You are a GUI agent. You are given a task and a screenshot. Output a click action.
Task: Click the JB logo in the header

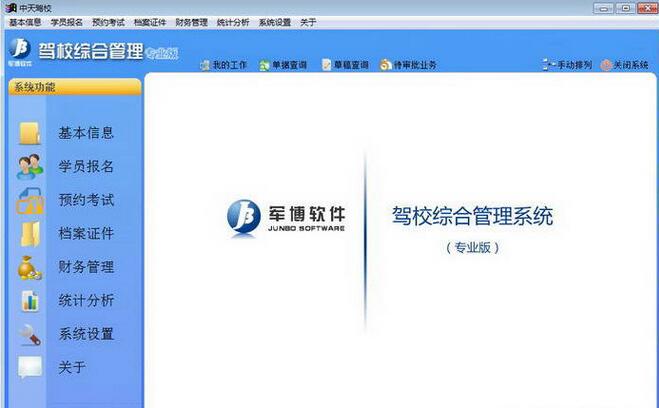click(20, 51)
